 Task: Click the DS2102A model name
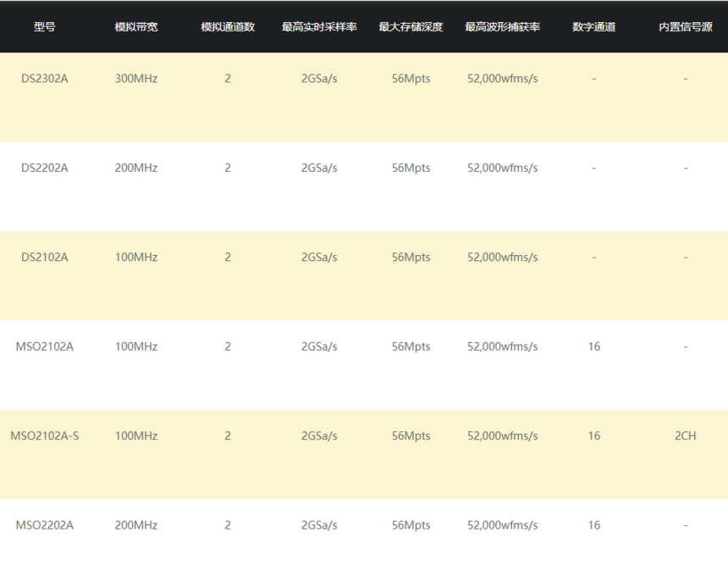pos(45,257)
